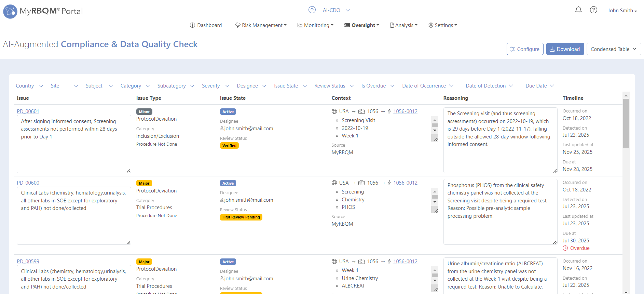Open the Analysis menu
Viewport: 644px width, 294px height.
pyautogui.click(x=403, y=25)
